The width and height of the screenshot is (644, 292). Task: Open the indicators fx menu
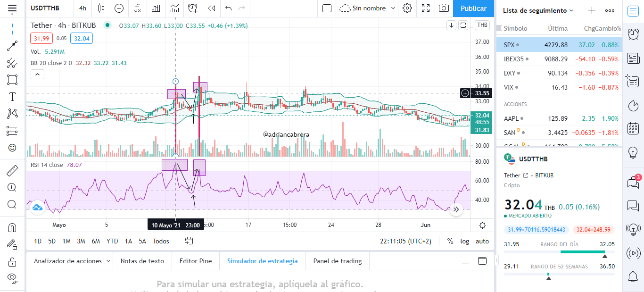tap(138, 8)
